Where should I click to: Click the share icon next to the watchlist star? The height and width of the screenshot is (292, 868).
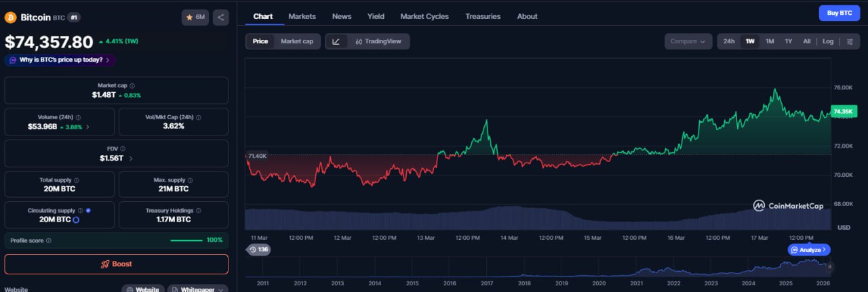coord(221,17)
